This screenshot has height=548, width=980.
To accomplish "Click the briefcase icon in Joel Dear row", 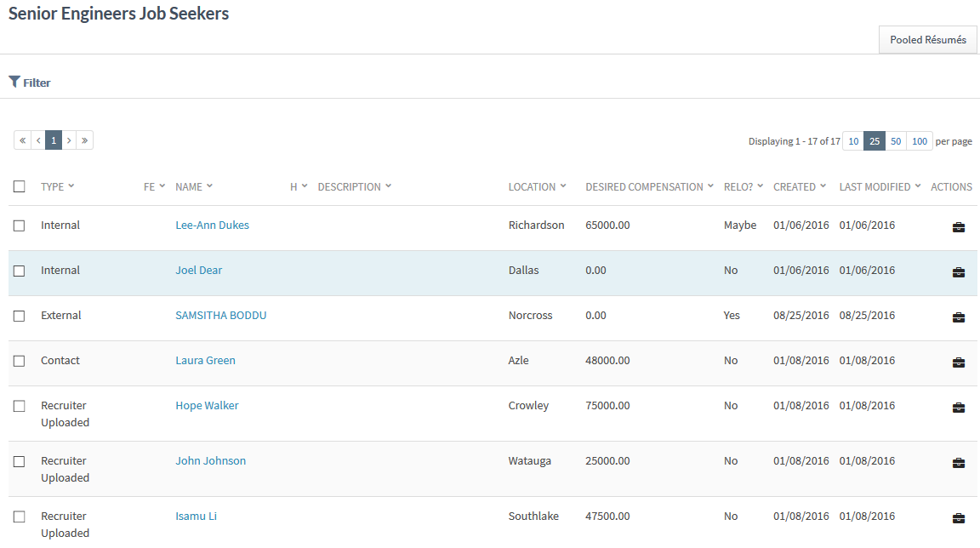I will 958,272.
